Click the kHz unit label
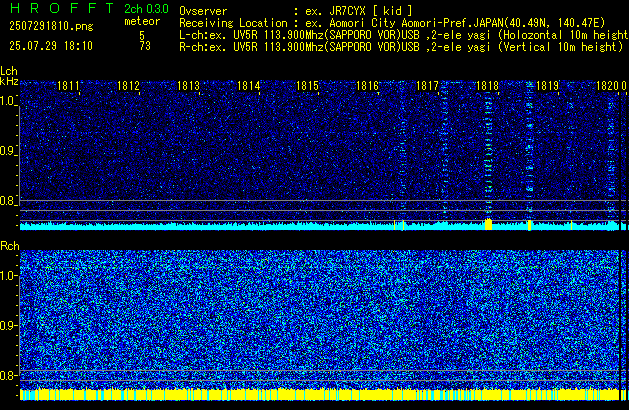This screenshot has width=629, height=410. tap(9, 81)
